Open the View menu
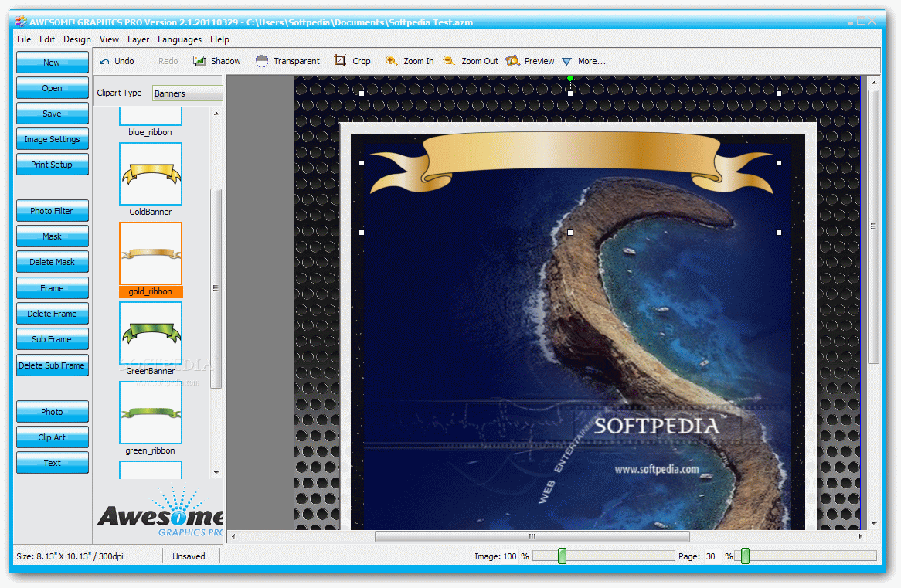 click(109, 39)
